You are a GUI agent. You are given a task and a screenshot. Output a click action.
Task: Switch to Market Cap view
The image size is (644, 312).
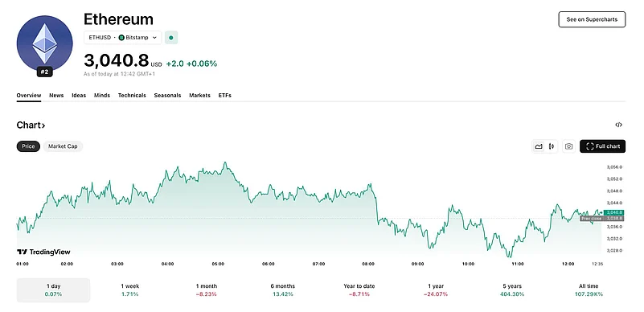[x=63, y=146]
